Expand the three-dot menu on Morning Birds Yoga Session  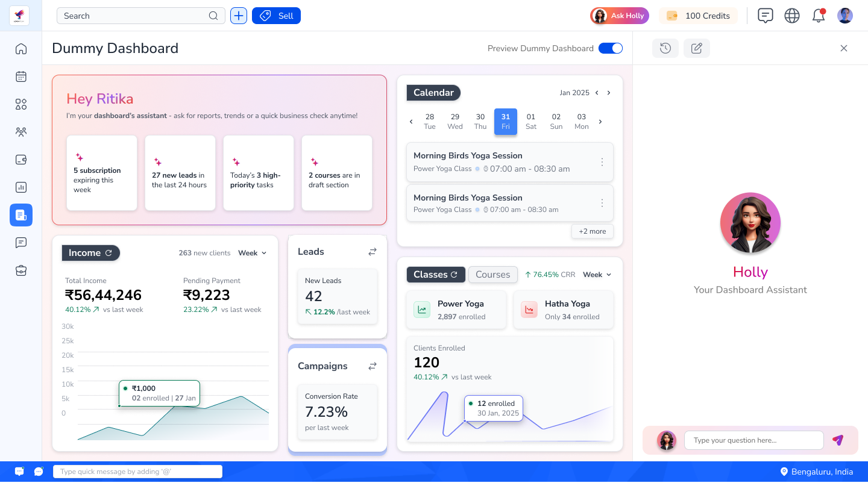tap(602, 162)
